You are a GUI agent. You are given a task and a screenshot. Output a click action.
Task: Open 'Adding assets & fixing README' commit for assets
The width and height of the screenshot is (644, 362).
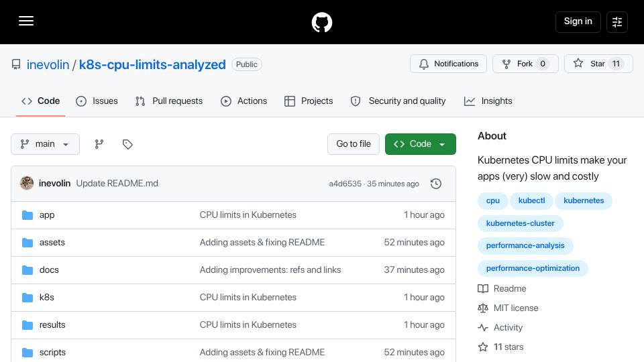click(262, 243)
